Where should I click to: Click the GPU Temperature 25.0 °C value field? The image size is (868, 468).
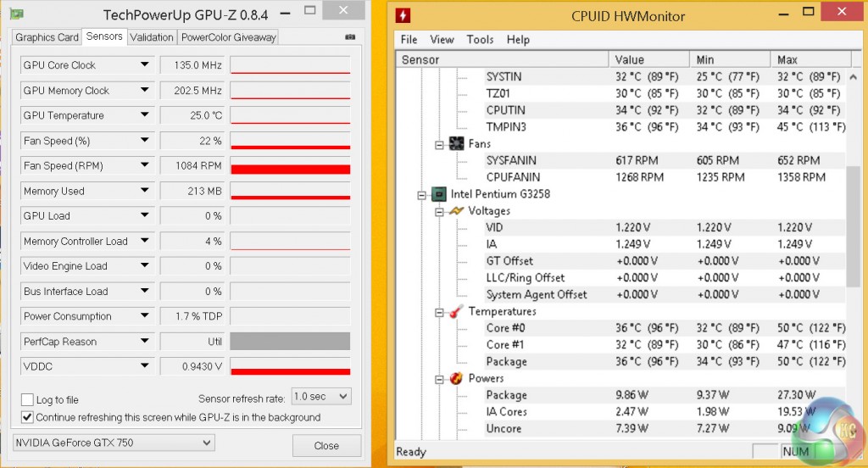[x=192, y=115]
